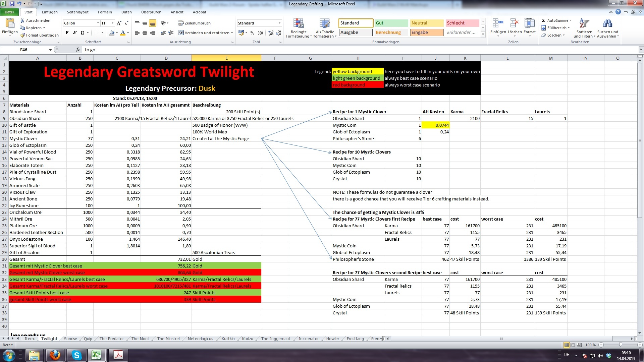The image size is (644, 362).
Task: Click the Zellen Format icon
Action: 529,23
